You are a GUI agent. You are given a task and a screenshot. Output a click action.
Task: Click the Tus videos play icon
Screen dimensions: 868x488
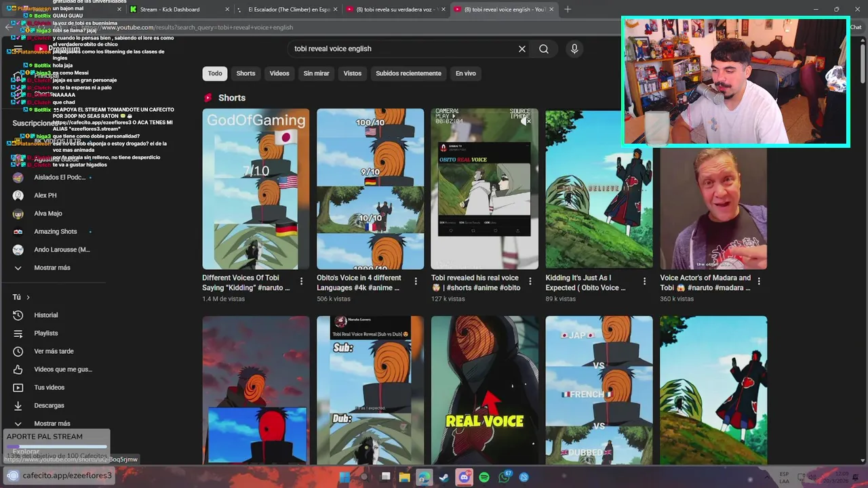tap(18, 388)
